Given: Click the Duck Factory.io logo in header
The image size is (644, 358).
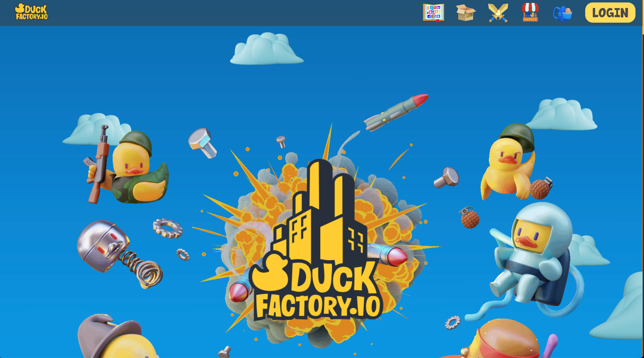Looking at the screenshot, I should [31, 11].
